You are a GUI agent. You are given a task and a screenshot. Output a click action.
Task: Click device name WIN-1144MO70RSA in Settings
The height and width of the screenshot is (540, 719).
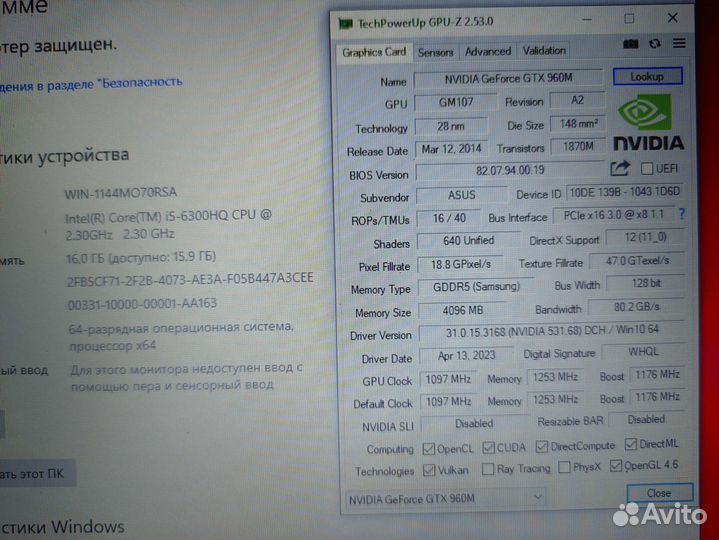[121, 193]
